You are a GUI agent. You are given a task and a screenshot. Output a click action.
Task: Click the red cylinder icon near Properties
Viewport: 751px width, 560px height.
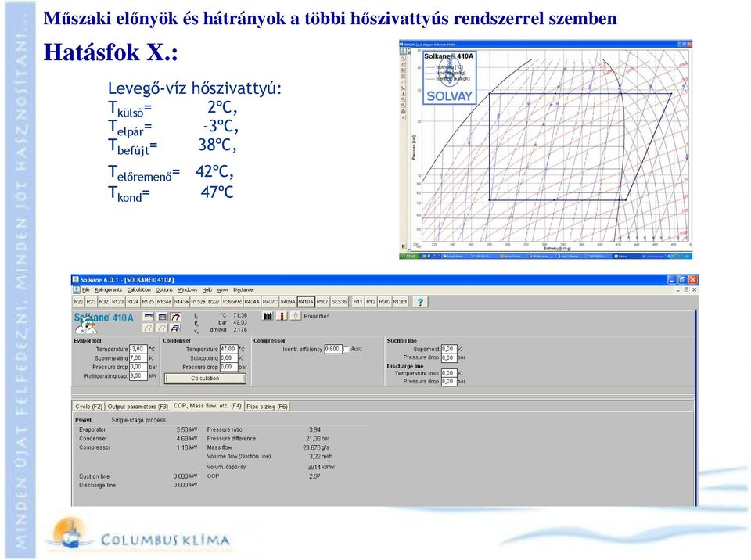282,316
